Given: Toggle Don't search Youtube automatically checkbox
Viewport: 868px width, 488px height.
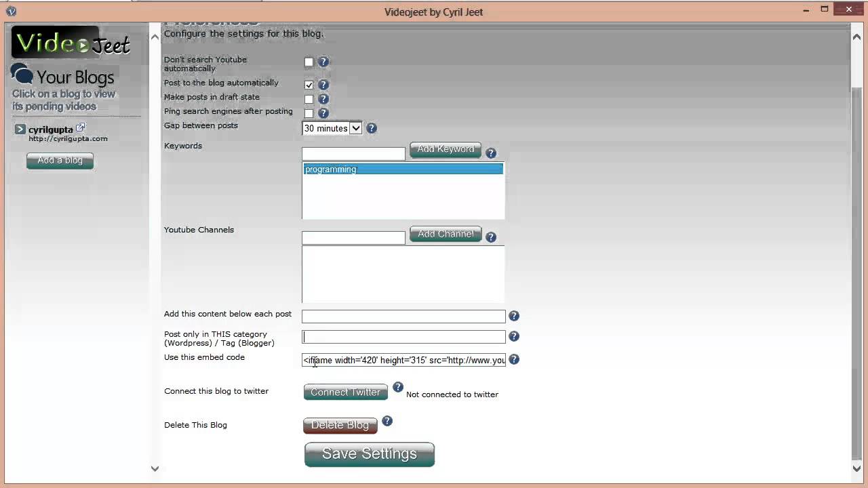Looking at the screenshot, I should point(309,62).
